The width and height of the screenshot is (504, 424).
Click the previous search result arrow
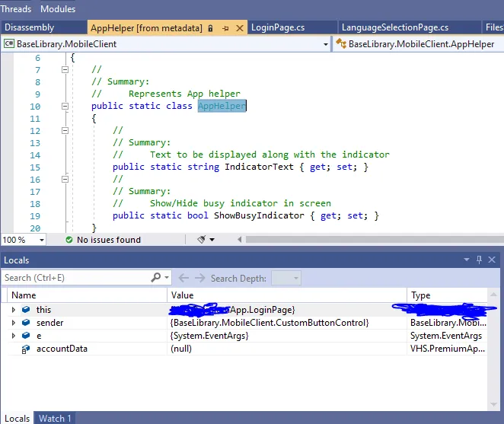(183, 278)
